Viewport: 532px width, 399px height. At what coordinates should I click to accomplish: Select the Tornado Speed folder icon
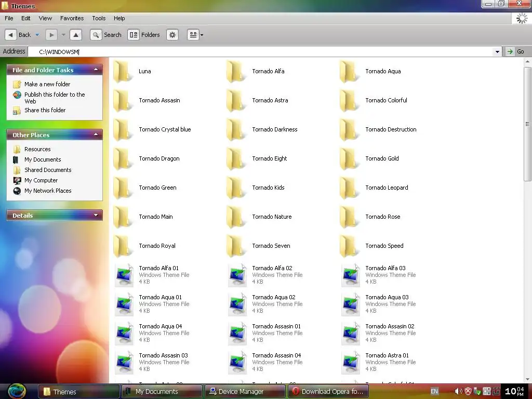[x=349, y=246]
